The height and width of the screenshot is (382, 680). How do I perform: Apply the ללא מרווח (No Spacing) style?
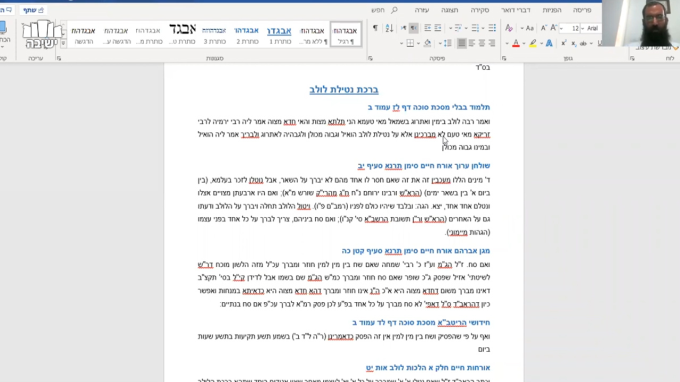coord(312,35)
